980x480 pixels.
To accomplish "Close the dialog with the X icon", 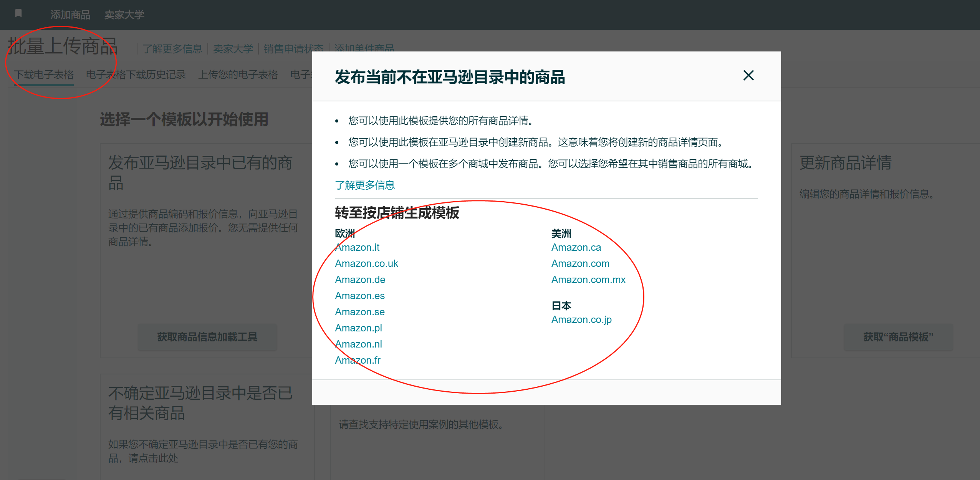I will pos(748,75).
